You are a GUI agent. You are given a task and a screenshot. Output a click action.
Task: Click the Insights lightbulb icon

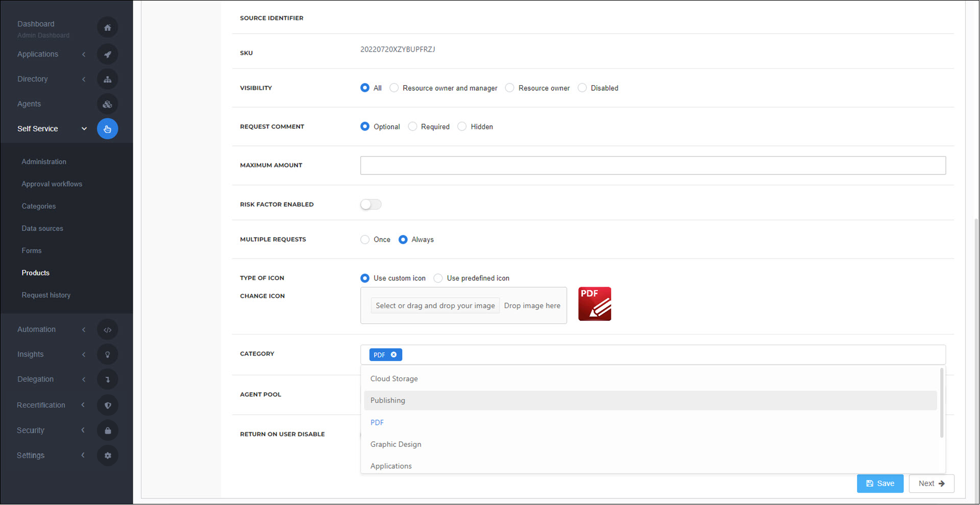(107, 355)
